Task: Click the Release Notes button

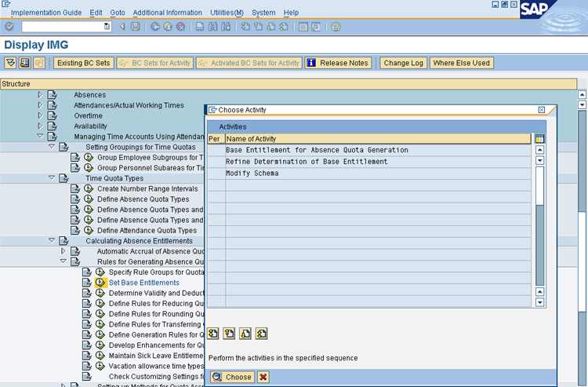Action: coord(338,63)
